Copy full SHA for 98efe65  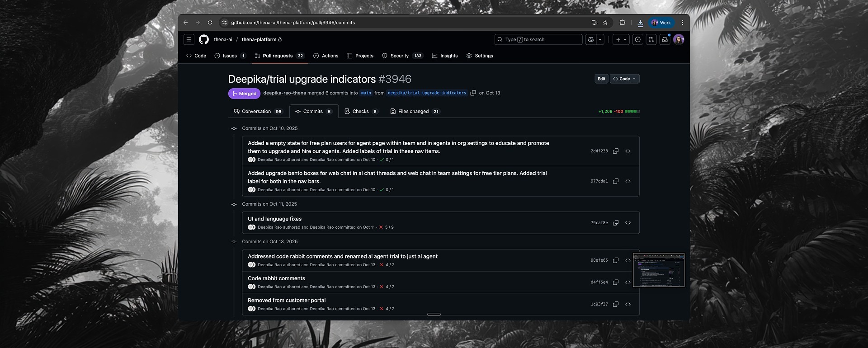pyautogui.click(x=616, y=260)
